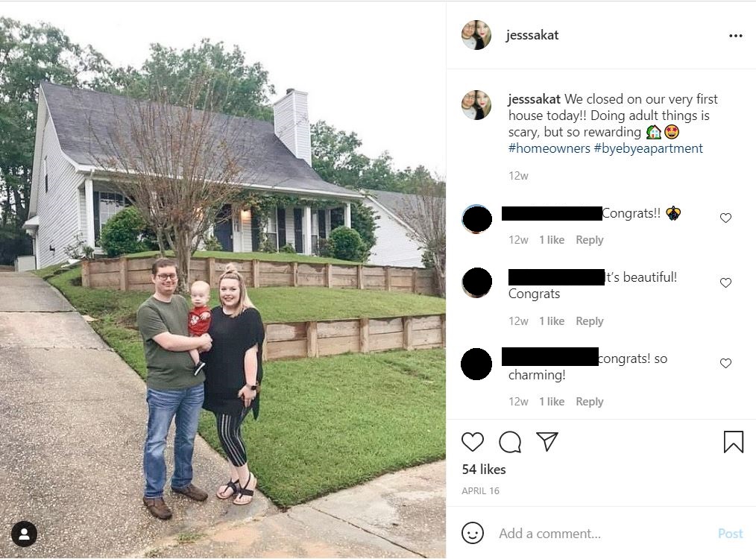
Task: Like the 'congrats! so charming!' comment
Action: (x=725, y=364)
